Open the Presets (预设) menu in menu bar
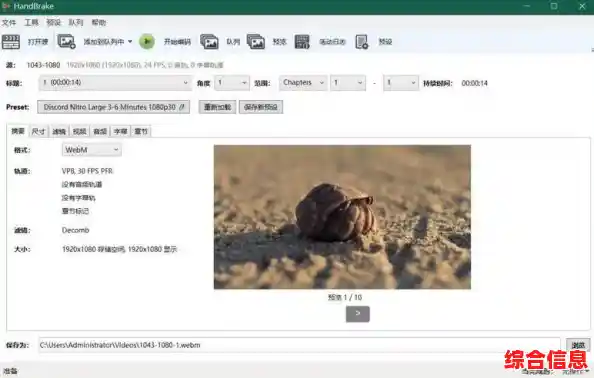 [53, 23]
